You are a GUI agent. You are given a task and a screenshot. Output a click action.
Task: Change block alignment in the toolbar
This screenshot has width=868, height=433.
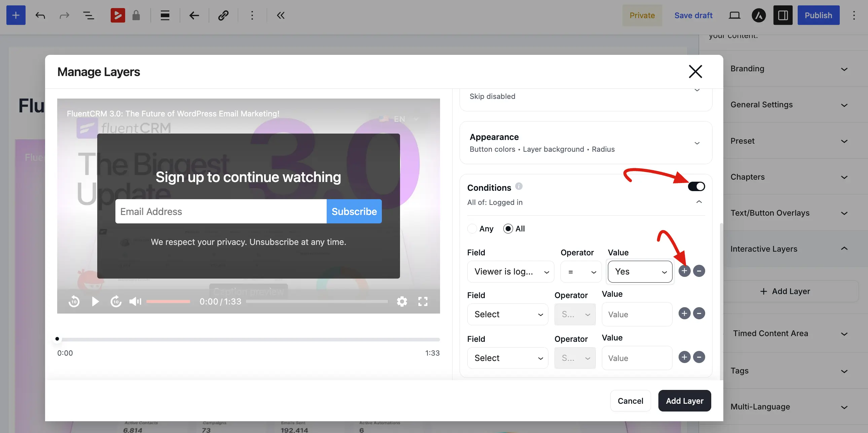(x=165, y=15)
